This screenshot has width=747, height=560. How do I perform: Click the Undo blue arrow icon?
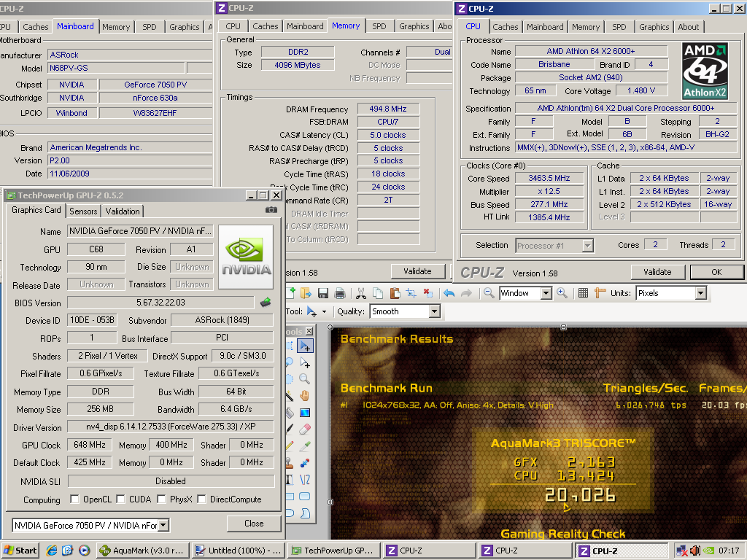(449, 293)
